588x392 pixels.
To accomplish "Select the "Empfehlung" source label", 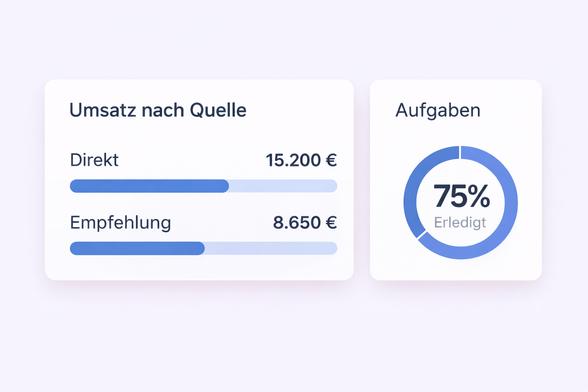I will pyautogui.click(x=120, y=223).
